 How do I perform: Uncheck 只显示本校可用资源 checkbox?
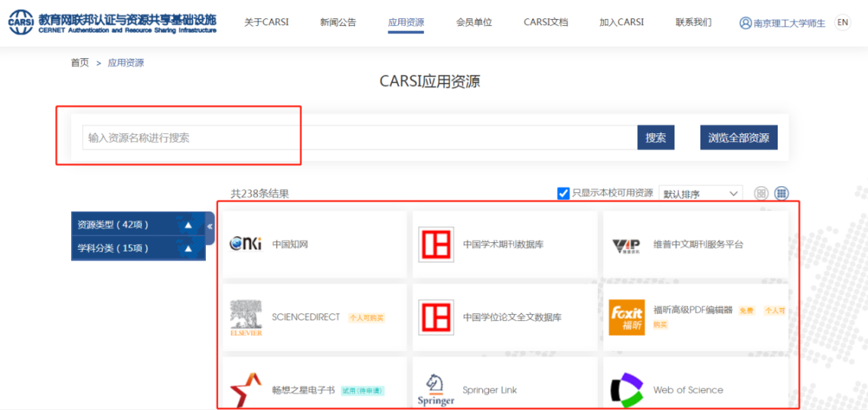tap(563, 193)
